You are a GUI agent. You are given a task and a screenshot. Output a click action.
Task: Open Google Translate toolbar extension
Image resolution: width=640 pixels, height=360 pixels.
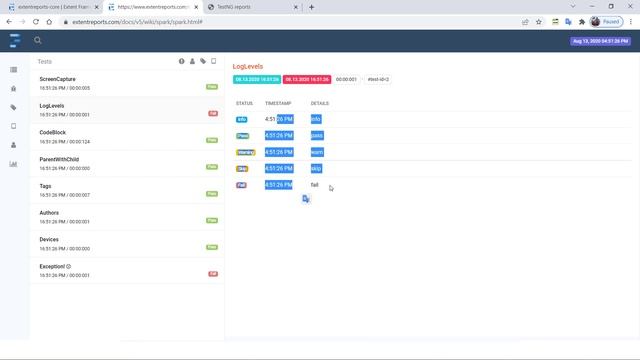coord(568,22)
